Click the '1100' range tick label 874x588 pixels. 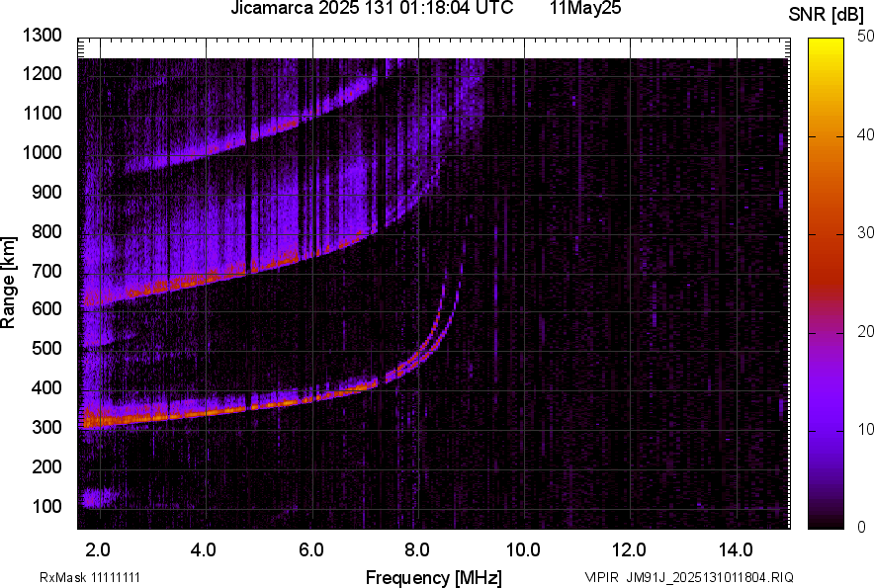click(42, 113)
